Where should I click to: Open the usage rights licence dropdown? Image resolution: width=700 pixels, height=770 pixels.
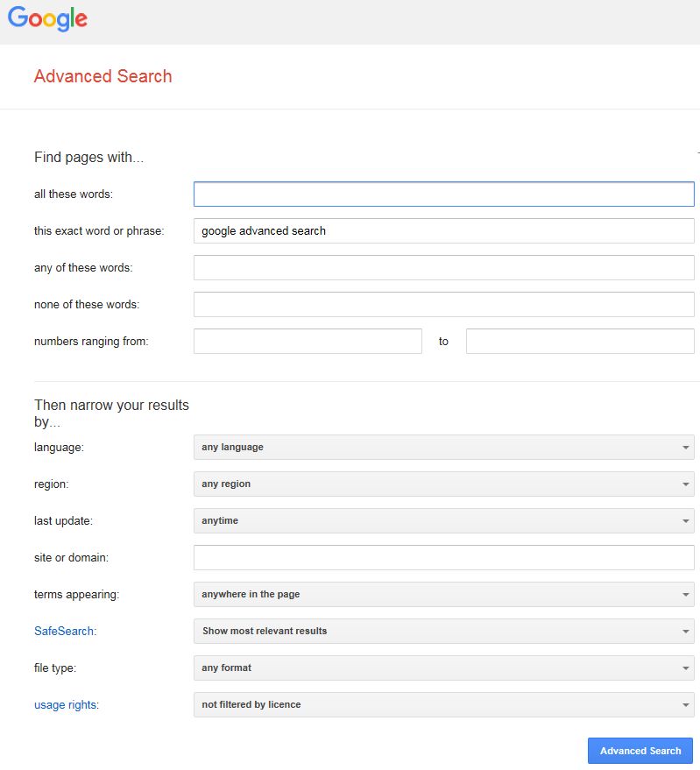(x=443, y=704)
